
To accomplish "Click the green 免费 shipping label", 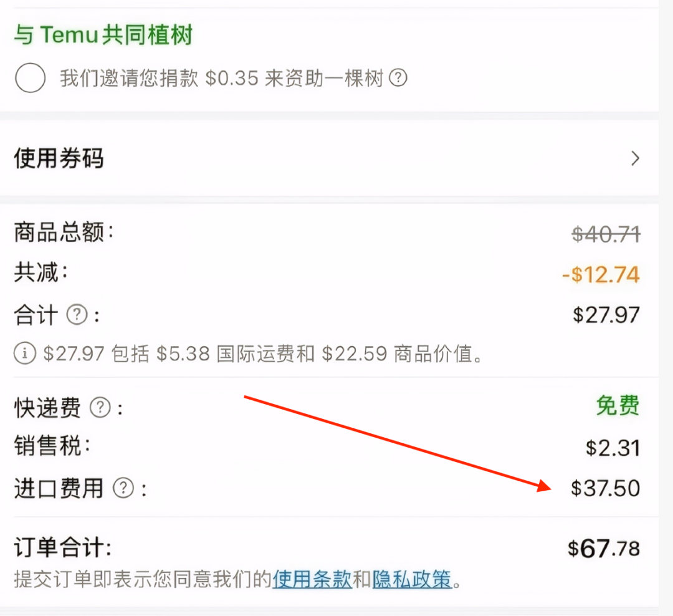I will point(618,405).
